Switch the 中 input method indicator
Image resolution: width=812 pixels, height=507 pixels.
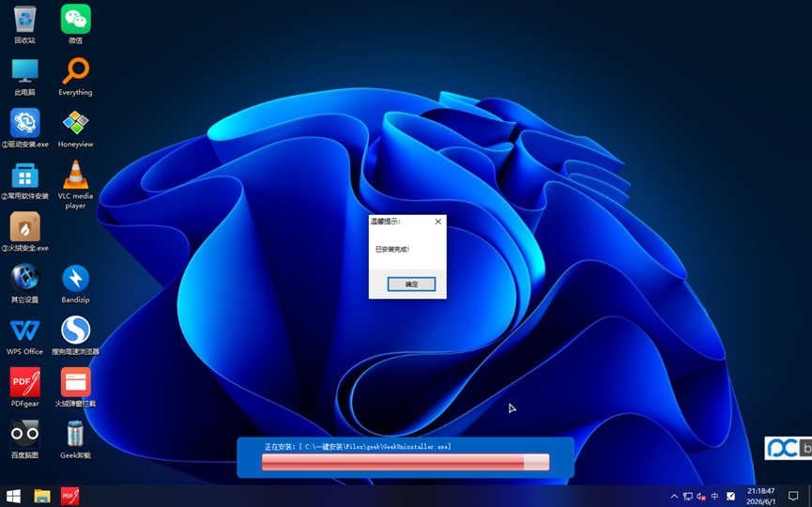[715, 496]
